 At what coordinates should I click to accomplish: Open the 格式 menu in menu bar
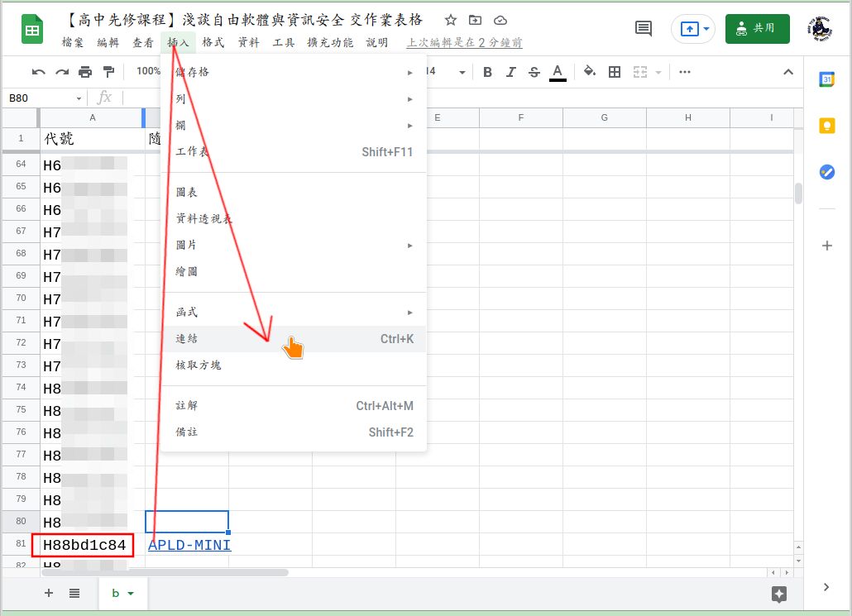pyautogui.click(x=213, y=42)
